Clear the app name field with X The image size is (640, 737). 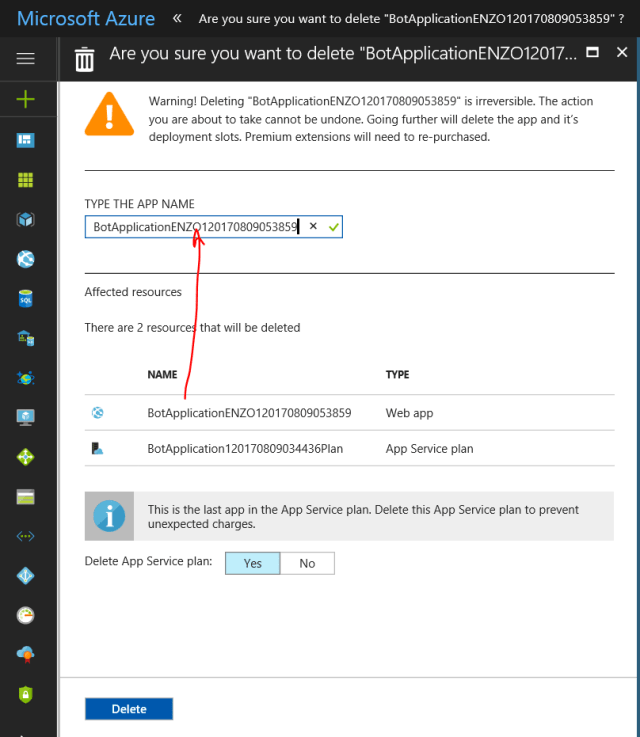click(313, 227)
